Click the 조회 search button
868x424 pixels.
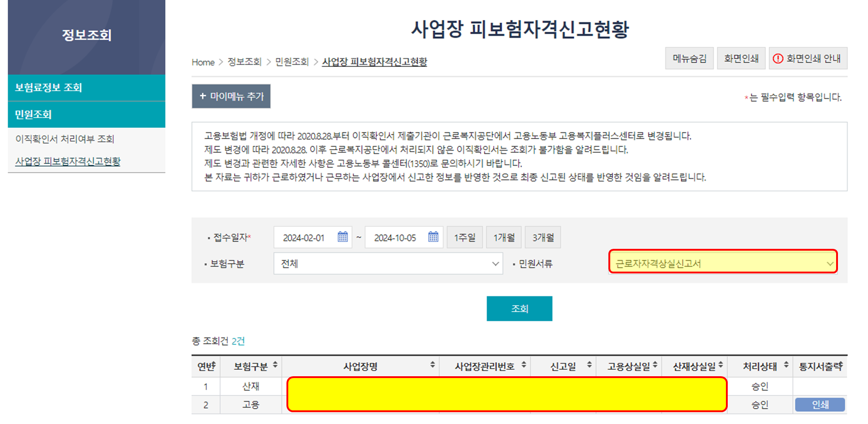(519, 308)
